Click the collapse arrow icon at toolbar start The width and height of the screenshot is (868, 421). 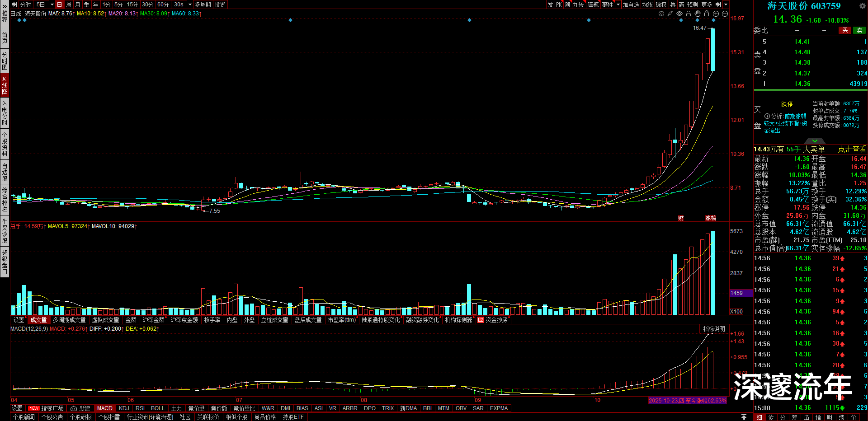pyautogui.click(x=14, y=5)
